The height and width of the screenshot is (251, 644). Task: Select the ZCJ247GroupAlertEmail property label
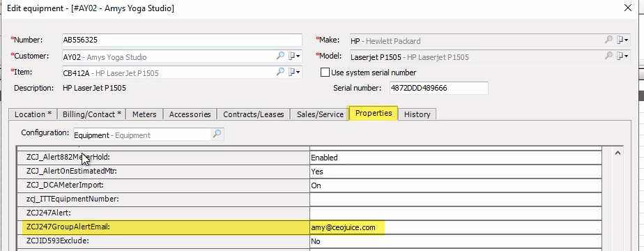tap(68, 227)
